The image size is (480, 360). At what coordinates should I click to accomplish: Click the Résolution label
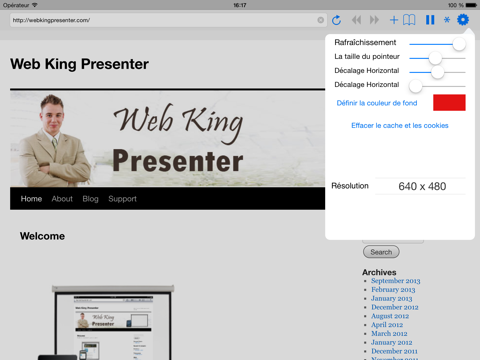click(x=350, y=186)
